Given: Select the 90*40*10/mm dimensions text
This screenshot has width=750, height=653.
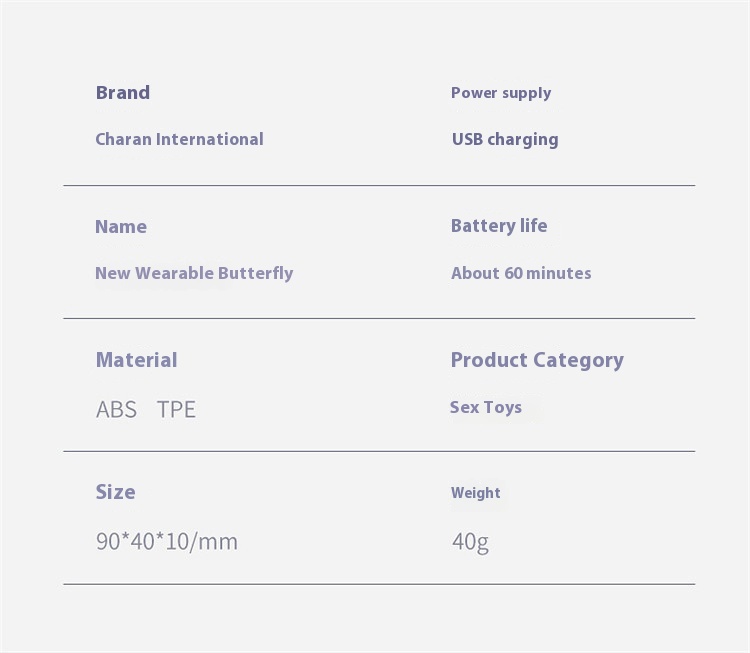Looking at the screenshot, I should coord(167,542).
